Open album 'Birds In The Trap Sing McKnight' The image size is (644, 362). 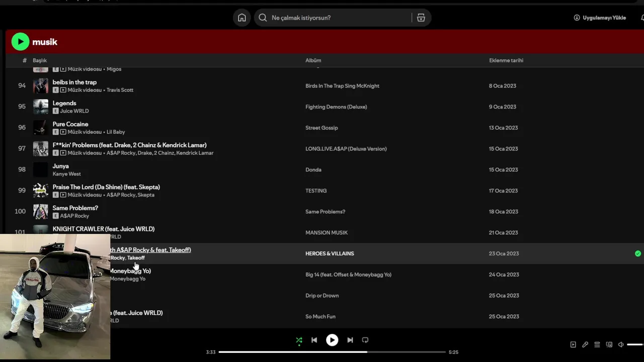(x=342, y=86)
